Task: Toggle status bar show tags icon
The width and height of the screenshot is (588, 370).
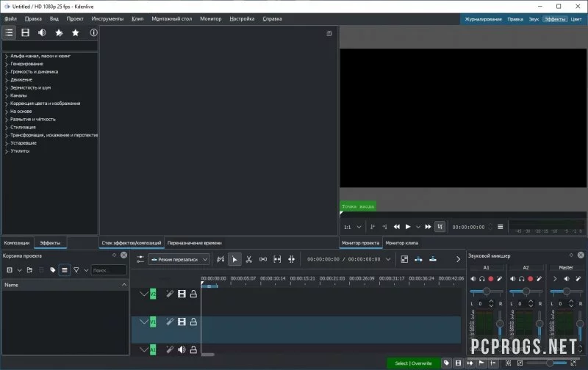Action: coord(446,363)
